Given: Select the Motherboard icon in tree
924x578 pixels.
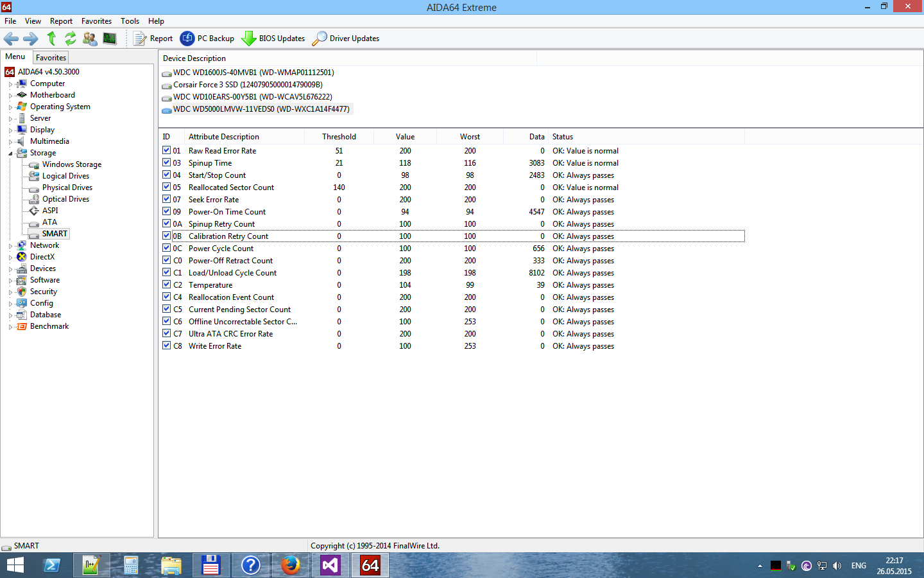Looking at the screenshot, I should click(x=22, y=95).
